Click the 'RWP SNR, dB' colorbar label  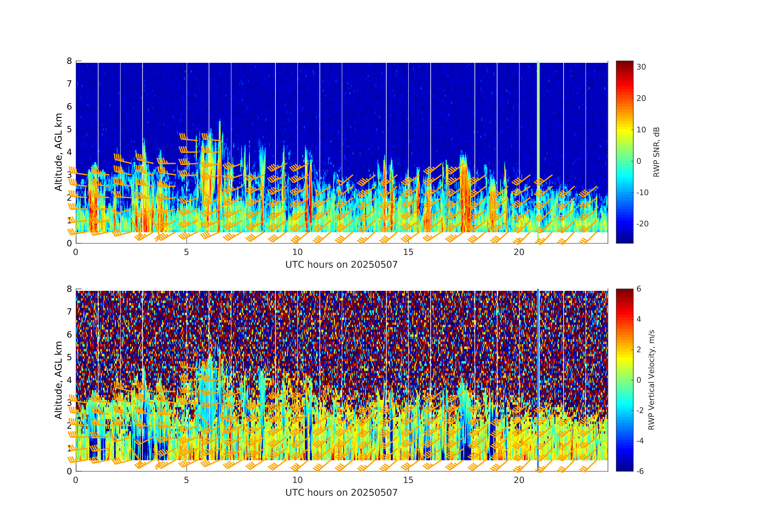point(656,152)
